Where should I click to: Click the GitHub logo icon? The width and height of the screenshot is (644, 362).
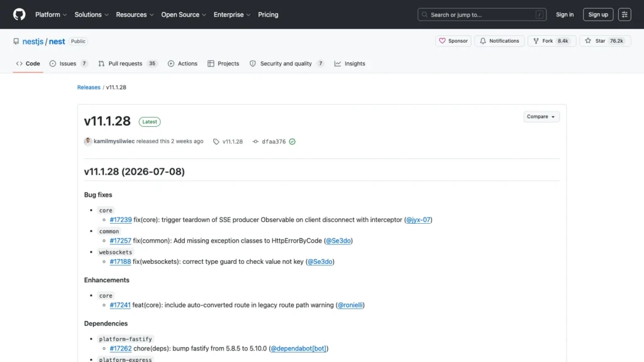(x=19, y=14)
